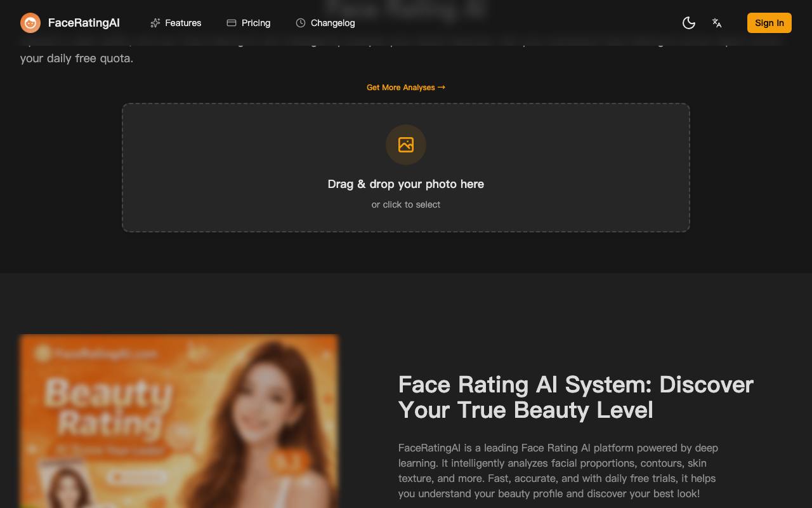Click the FaceRatingAI description paragraph

pyautogui.click(x=558, y=471)
